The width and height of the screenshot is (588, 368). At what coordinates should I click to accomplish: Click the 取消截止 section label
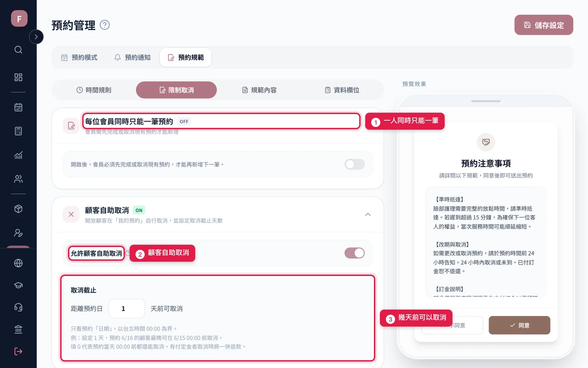tap(83, 290)
